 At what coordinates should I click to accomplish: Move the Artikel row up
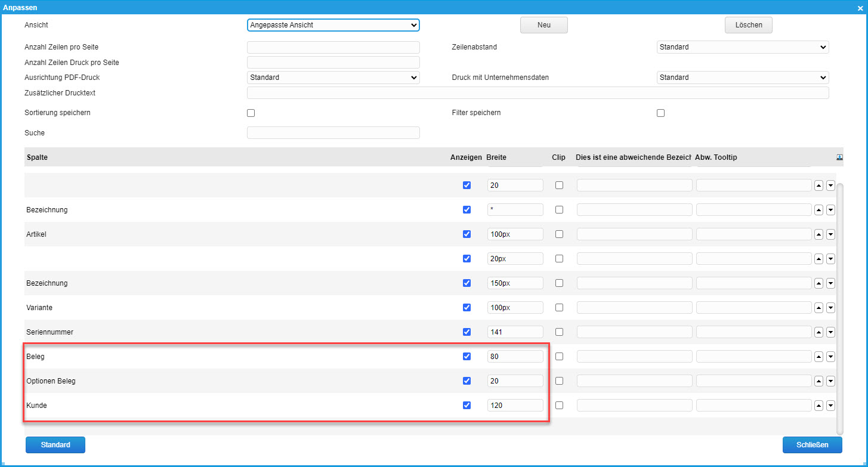coord(819,234)
